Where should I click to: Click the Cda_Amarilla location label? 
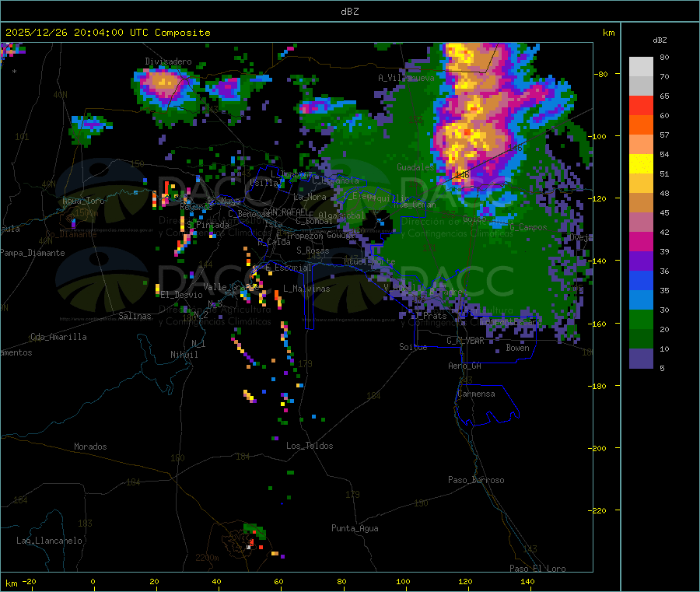pos(58,337)
